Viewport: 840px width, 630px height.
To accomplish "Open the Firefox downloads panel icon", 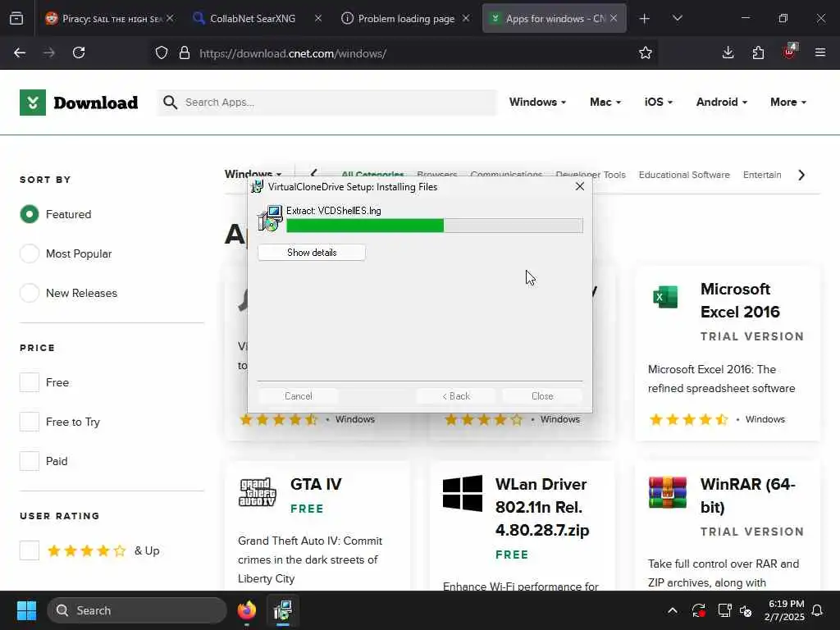I will tap(728, 53).
